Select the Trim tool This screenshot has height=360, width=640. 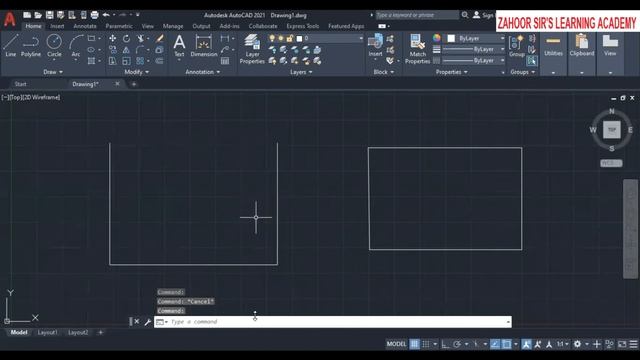[140, 38]
